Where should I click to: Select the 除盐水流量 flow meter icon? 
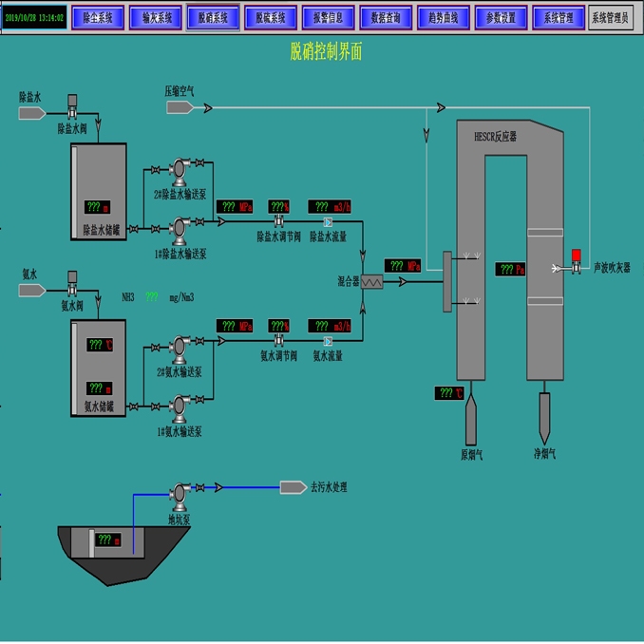(328, 222)
